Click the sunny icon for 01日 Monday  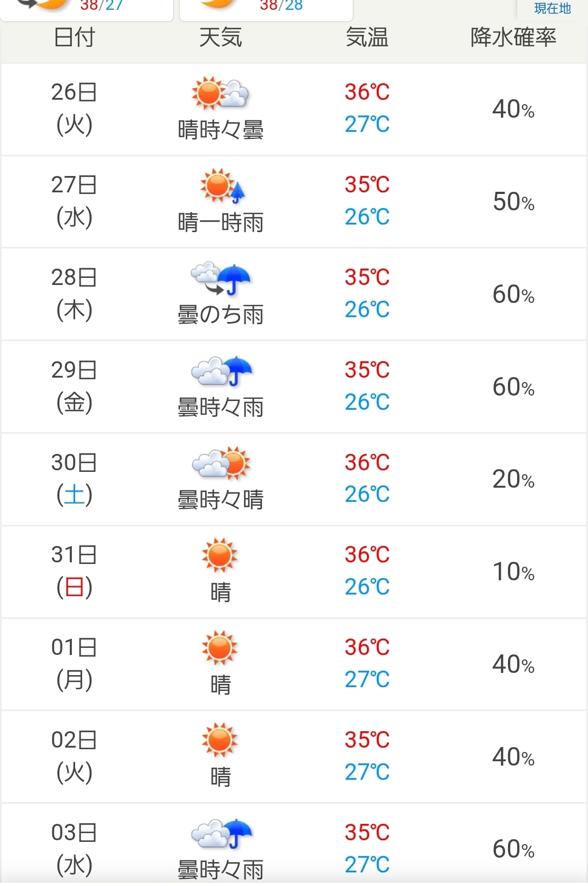(219, 648)
